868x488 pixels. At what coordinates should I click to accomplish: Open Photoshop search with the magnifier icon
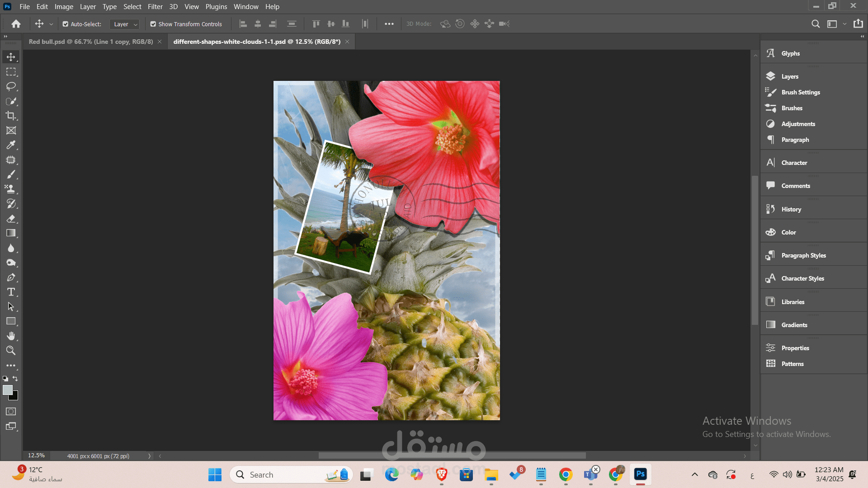pyautogui.click(x=816, y=23)
